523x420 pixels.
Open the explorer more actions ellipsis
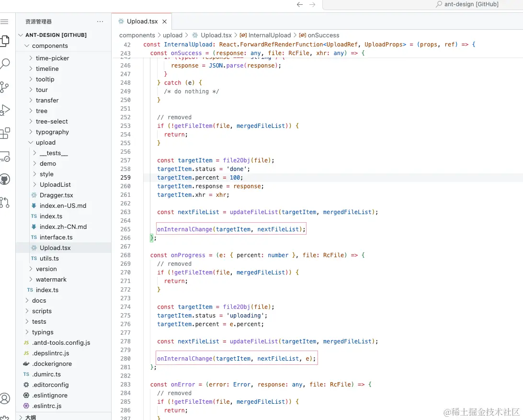click(x=100, y=22)
